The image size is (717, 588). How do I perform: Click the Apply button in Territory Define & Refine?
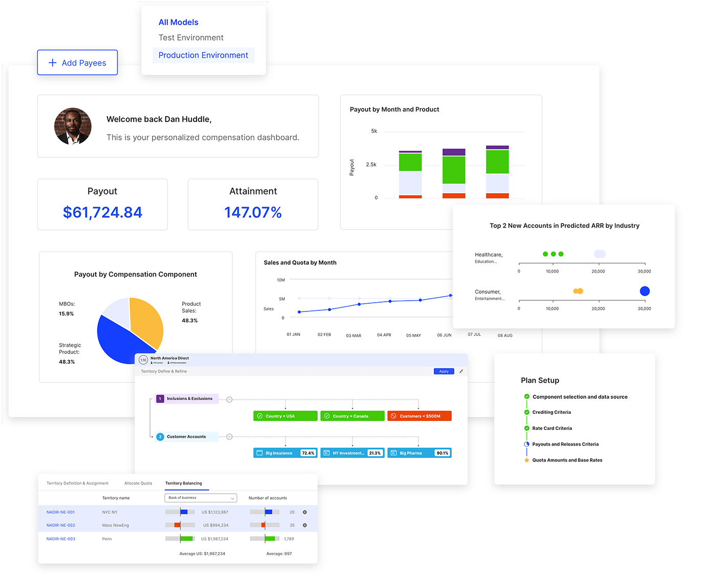tap(444, 371)
